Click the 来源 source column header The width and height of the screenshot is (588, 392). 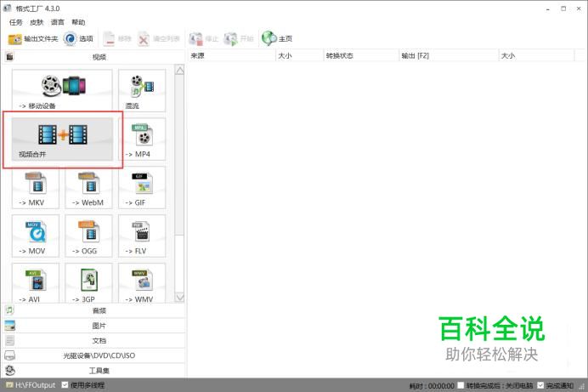(x=232, y=55)
